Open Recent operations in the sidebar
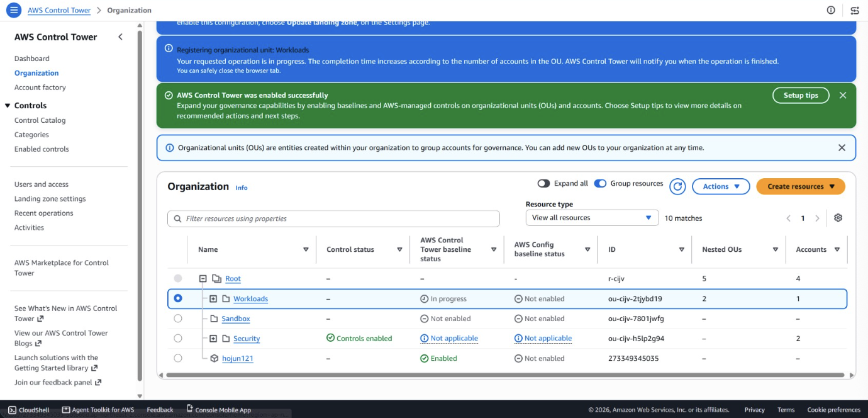The width and height of the screenshot is (868, 418). coord(44,213)
